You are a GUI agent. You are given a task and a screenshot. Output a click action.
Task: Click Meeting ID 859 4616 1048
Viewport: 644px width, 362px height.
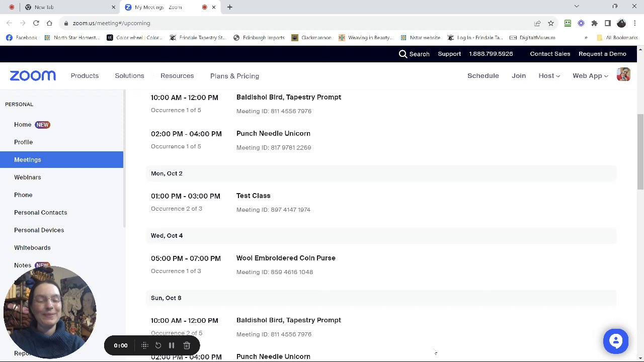point(275,272)
